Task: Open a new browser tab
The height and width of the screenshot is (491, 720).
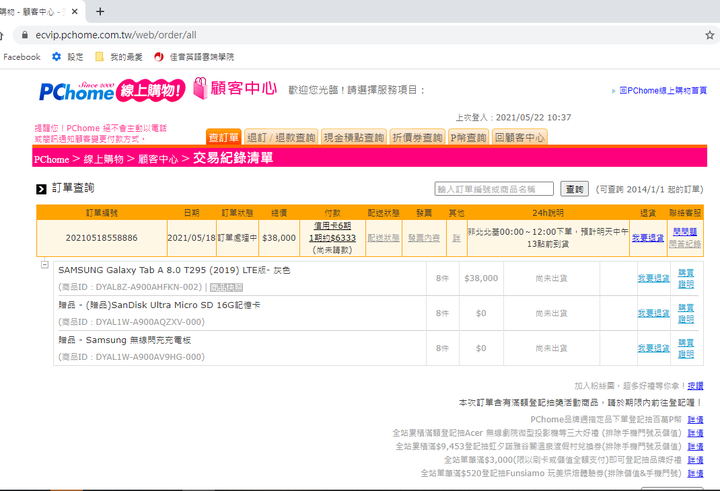Action: (x=100, y=11)
